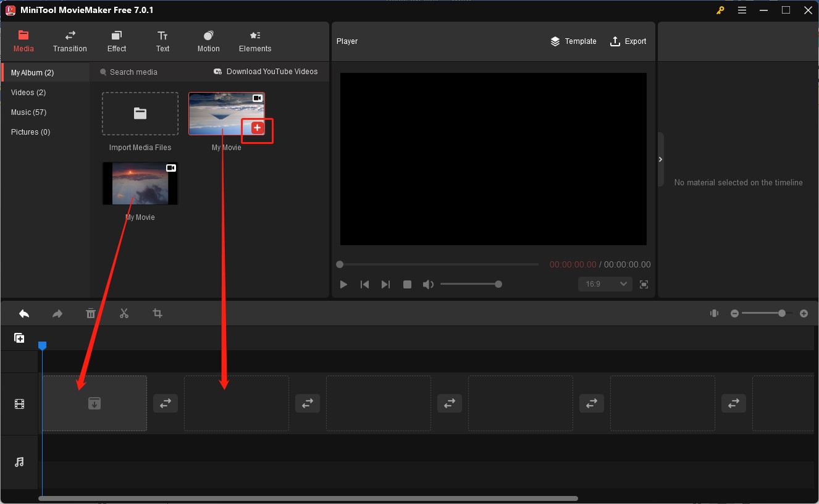This screenshot has height=504, width=819.
Task: Open the Elements panel
Action: (254, 41)
